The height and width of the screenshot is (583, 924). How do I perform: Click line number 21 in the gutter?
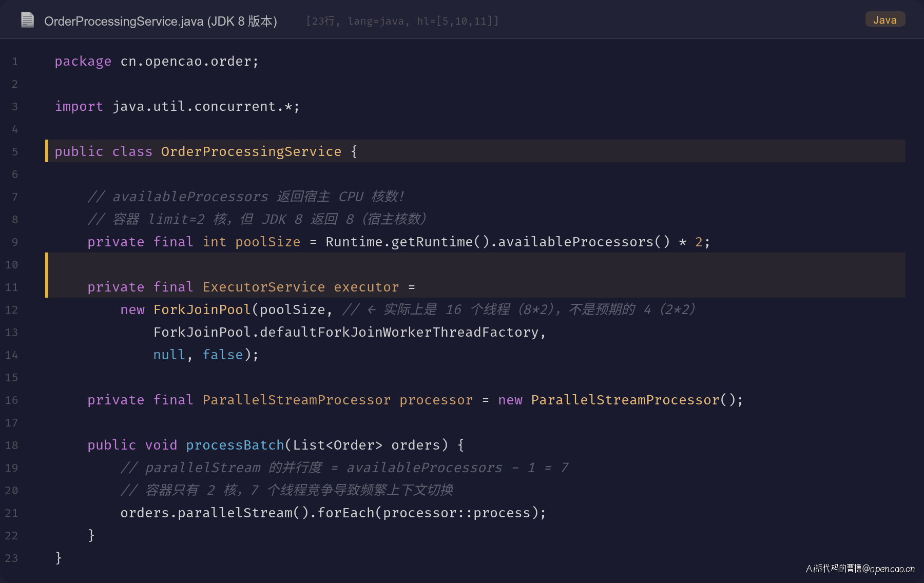(x=12, y=513)
